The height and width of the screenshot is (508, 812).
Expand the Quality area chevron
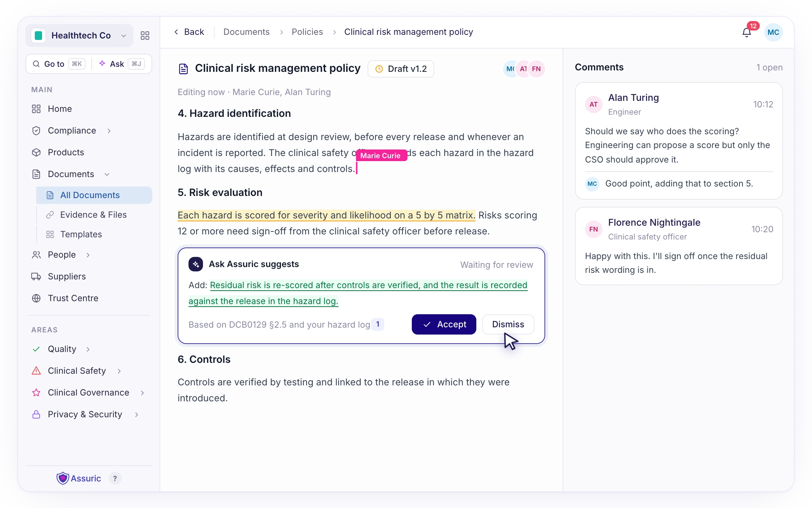[x=88, y=349]
